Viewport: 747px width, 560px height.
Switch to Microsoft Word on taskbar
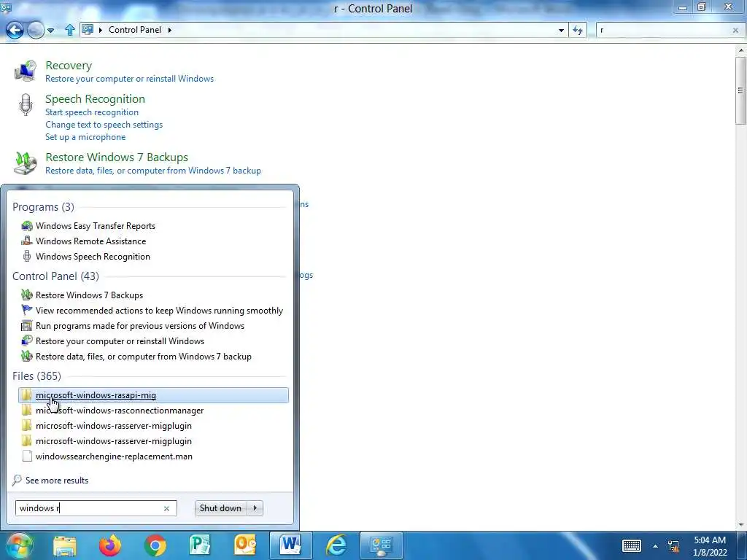290,545
